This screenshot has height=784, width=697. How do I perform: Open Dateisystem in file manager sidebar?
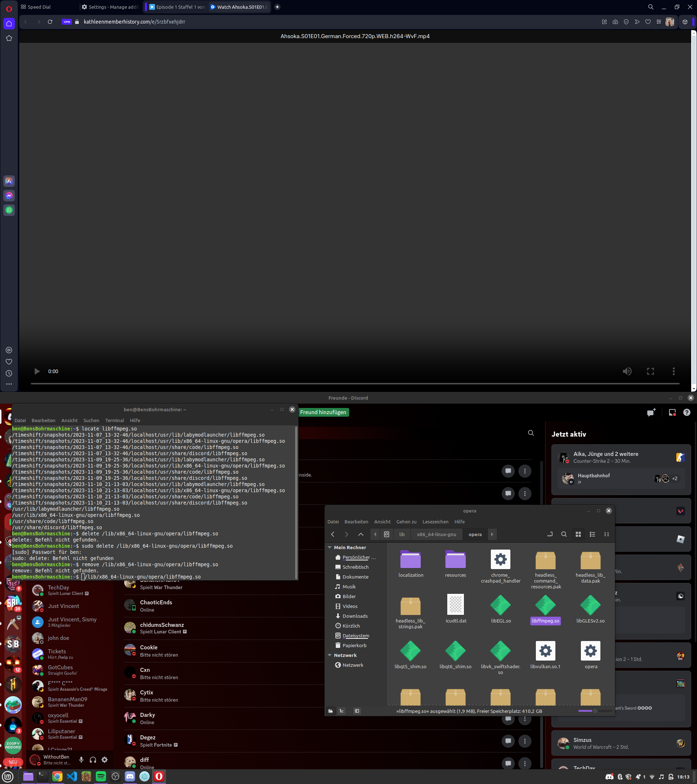click(356, 636)
